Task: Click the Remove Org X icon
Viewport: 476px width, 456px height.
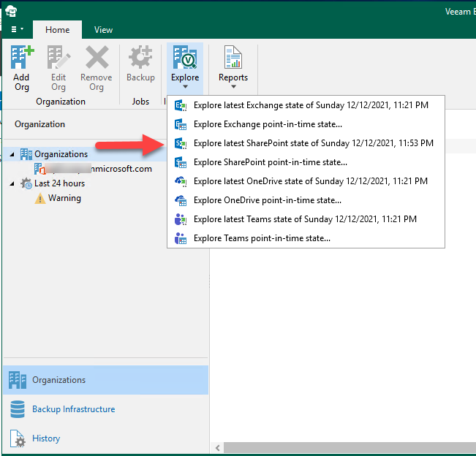Action: click(97, 57)
